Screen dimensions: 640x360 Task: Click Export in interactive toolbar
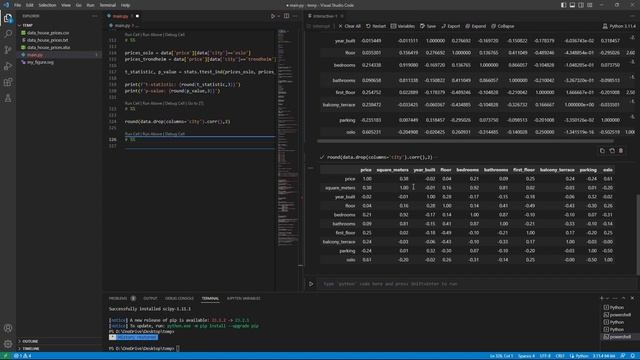click(x=451, y=26)
